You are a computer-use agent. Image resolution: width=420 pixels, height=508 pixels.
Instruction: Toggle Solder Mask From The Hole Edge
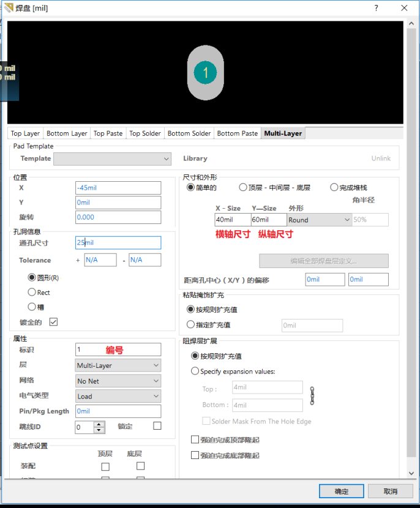coord(206,421)
